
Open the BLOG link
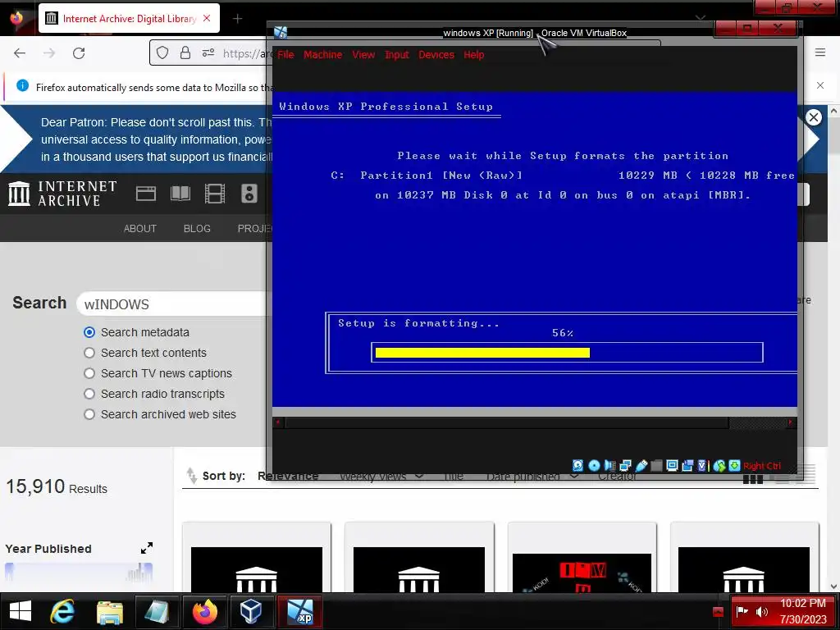point(197,228)
